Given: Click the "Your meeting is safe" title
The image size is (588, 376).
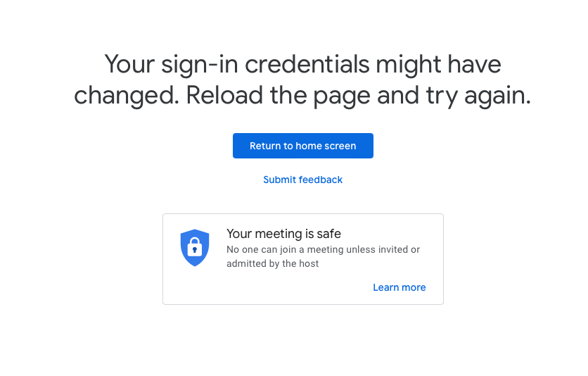Looking at the screenshot, I should click(283, 234).
